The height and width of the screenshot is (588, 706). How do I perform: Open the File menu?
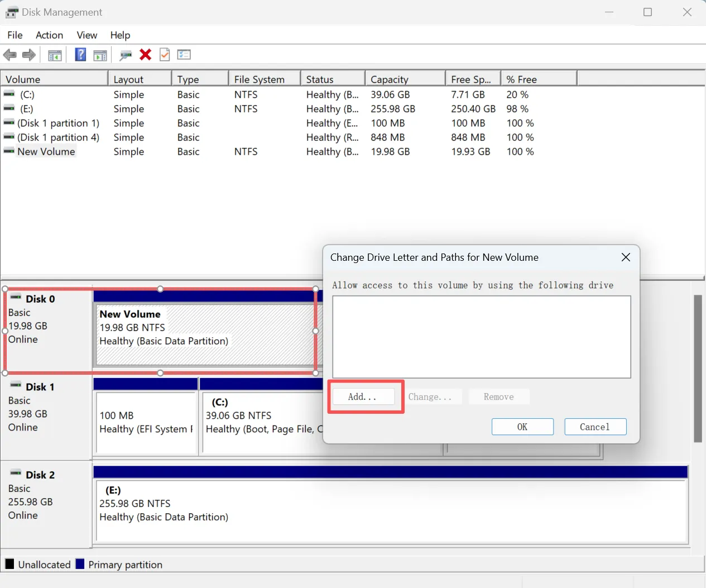pos(15,35)
